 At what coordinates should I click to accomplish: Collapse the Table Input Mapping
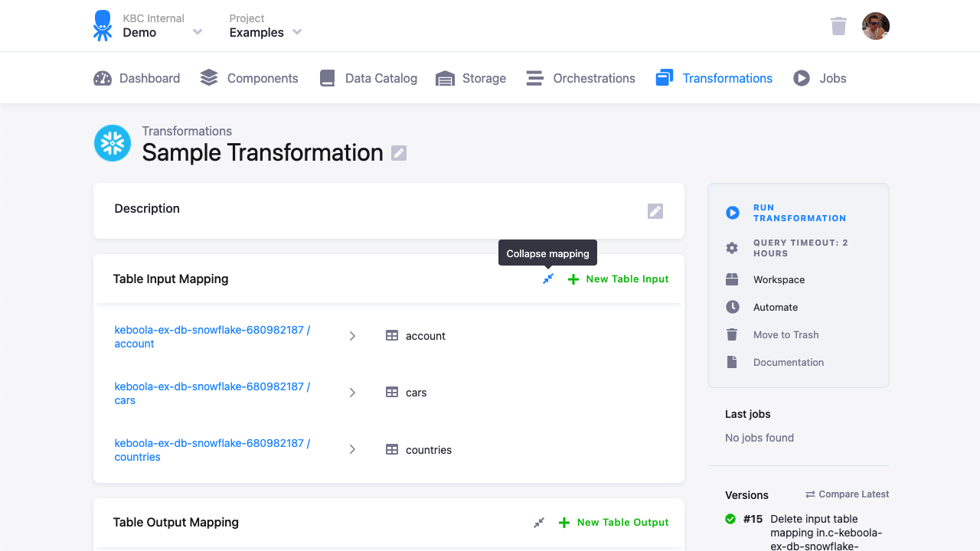click(548, 279)
